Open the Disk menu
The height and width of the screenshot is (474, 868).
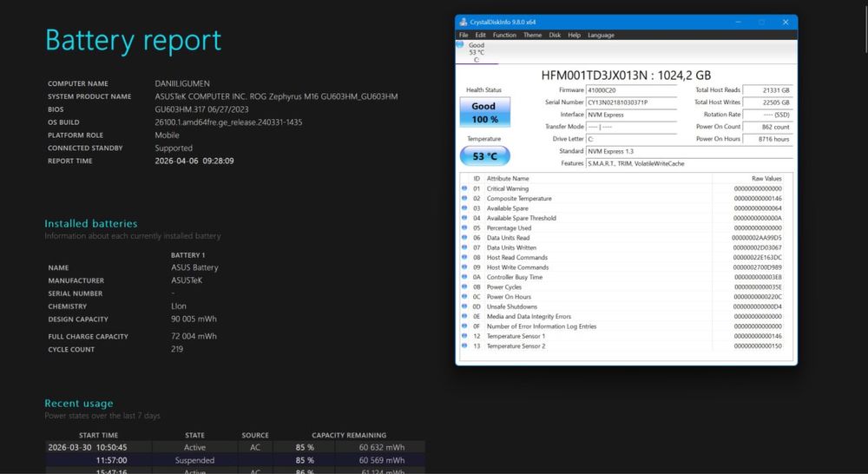(555, 35)
